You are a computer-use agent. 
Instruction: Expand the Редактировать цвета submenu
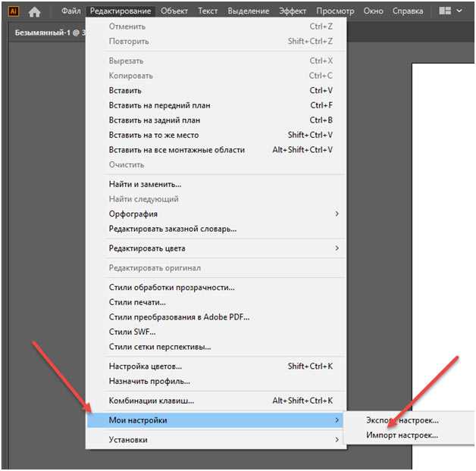[x=216, y=248]
